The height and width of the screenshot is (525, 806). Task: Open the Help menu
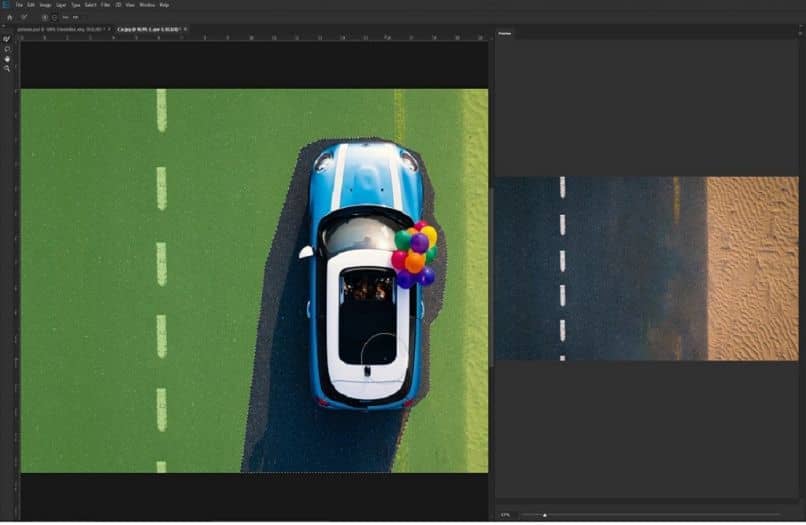click(x=164, y=5)
